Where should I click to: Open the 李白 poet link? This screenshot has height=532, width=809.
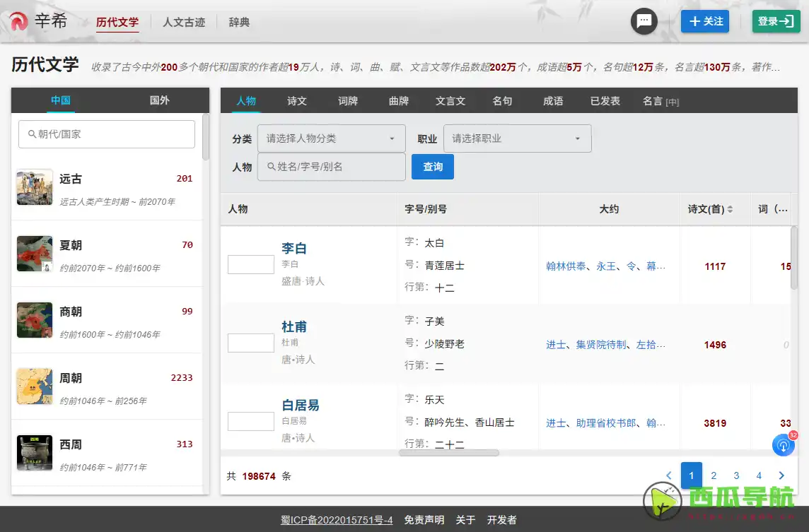294,249
